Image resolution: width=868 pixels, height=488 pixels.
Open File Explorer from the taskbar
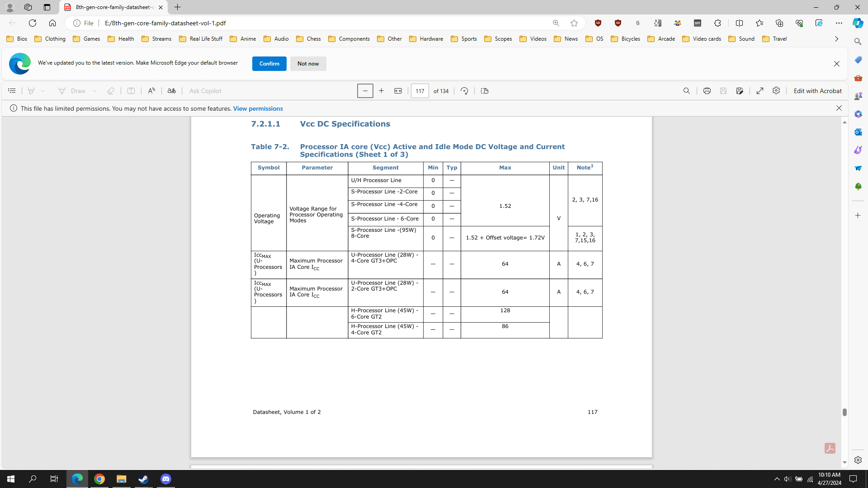pyautogui.click(x=122, y=479)
